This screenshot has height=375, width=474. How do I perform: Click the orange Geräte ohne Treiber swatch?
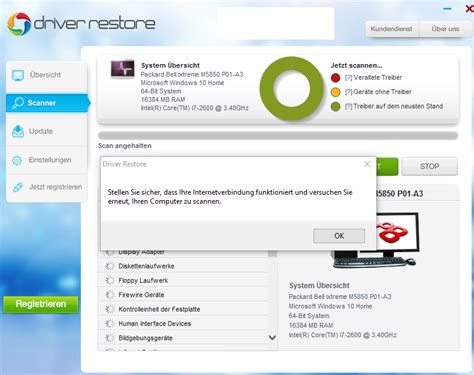tap(335, 92)
